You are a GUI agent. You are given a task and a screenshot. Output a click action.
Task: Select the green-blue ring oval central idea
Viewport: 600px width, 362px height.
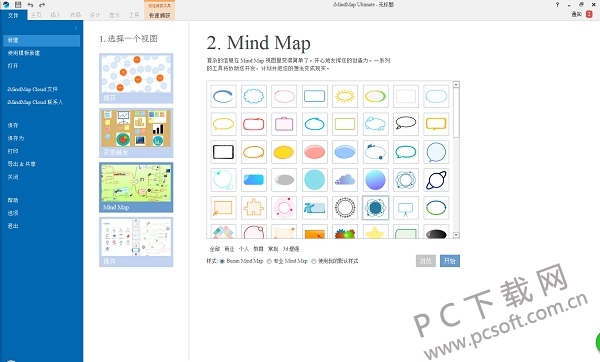pyautogui.click(x=436, y=208)
